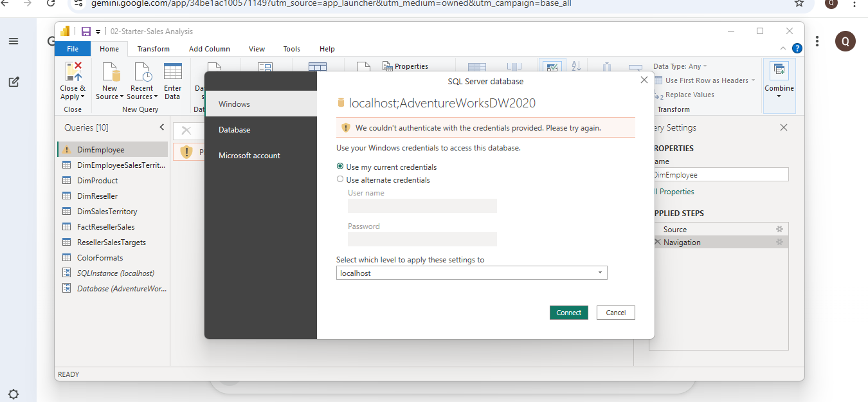Click the DimEmployee warning icon
The image size is (868, 402).
(x=66, y=149)
